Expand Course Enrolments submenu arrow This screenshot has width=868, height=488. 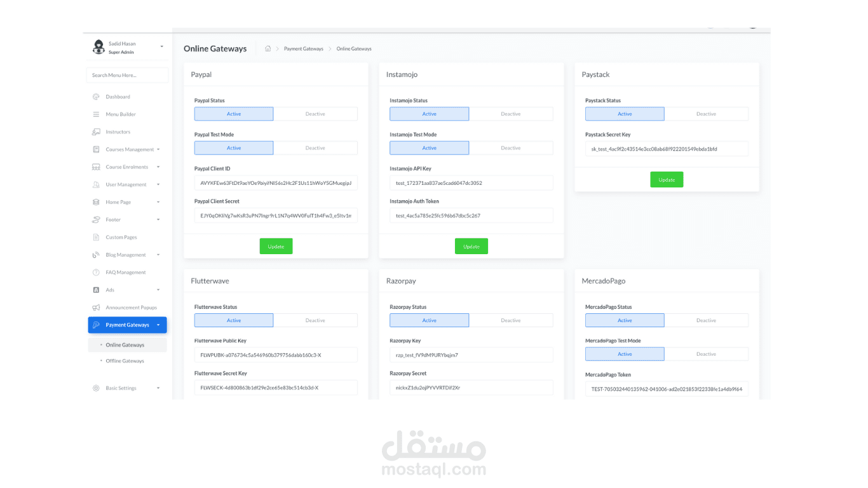[x=158, y=167]
